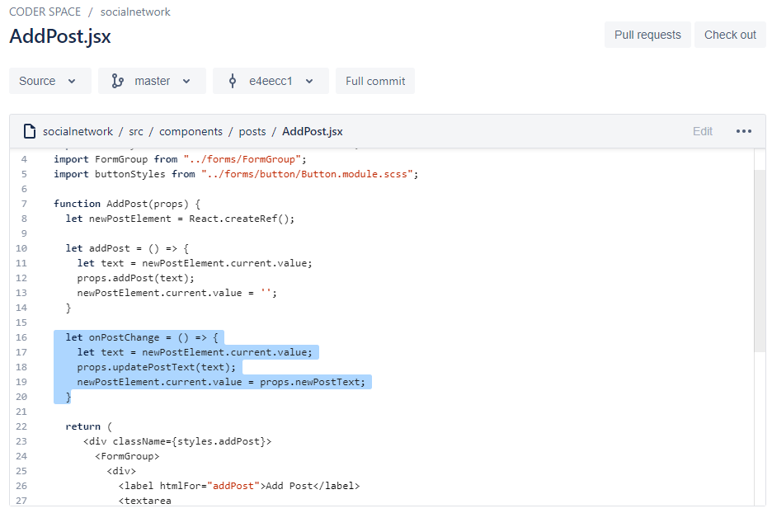772x532 pixels.
Task: Click the file icon beside socialnetwork breadcrumb
Action: click(x=30, y=131)
